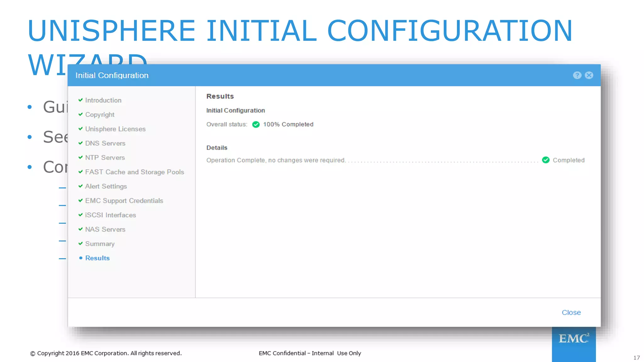Click the slide page number 17
This screenshot has height=362, width=644.
[x=636, y=358]
